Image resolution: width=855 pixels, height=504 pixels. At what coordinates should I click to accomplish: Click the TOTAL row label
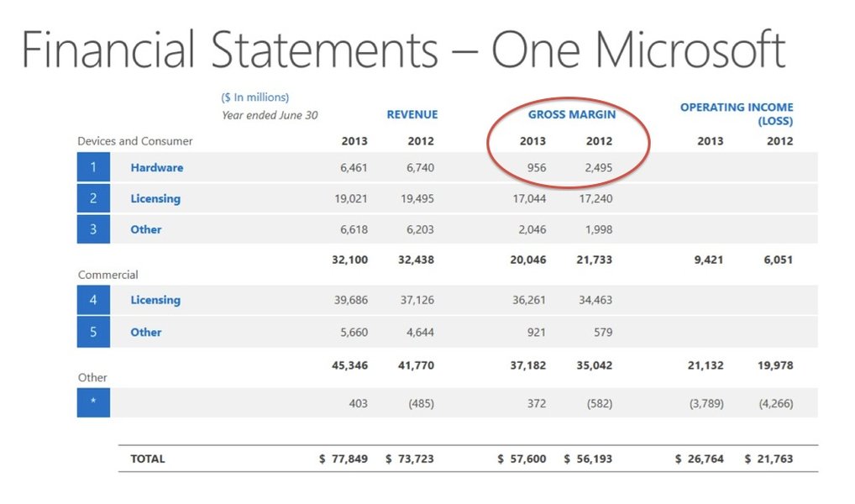147,459
